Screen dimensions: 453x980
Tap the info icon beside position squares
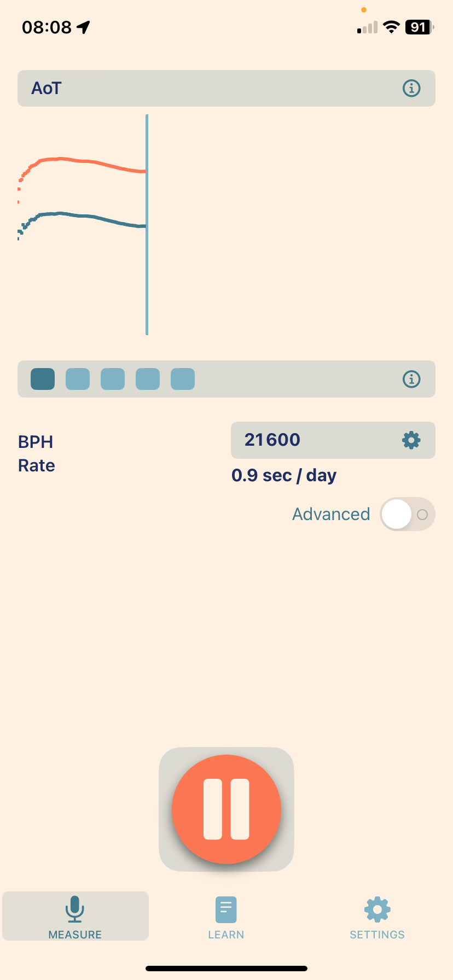411,379
